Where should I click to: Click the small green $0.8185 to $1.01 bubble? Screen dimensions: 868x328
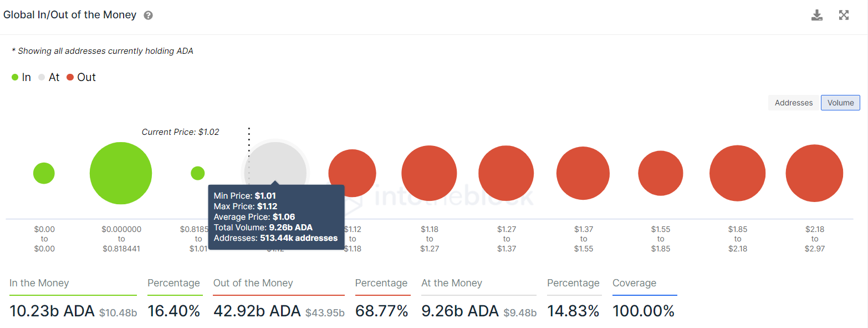pyautogui.click(x=198, y=173)
